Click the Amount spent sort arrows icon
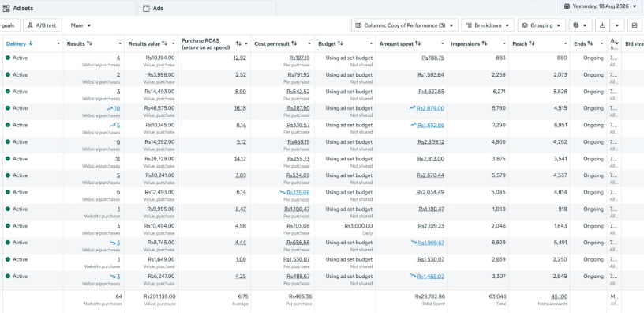This screenshot has height=313, width=644. [x=417, y=43]
